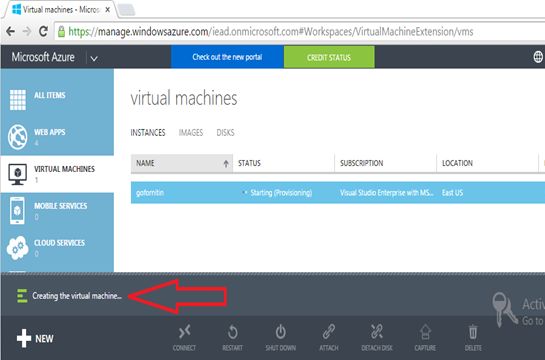Viewport: 545px width, 360px height.
Task: Click the Starting (Provisioning) status cell
Action: (281, 193)
